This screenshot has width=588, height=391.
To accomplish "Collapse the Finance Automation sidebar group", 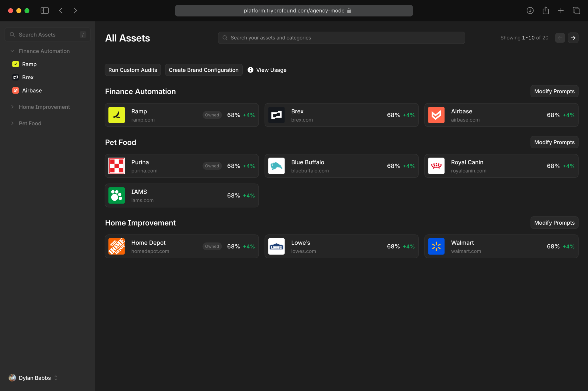I will point(12,51).
